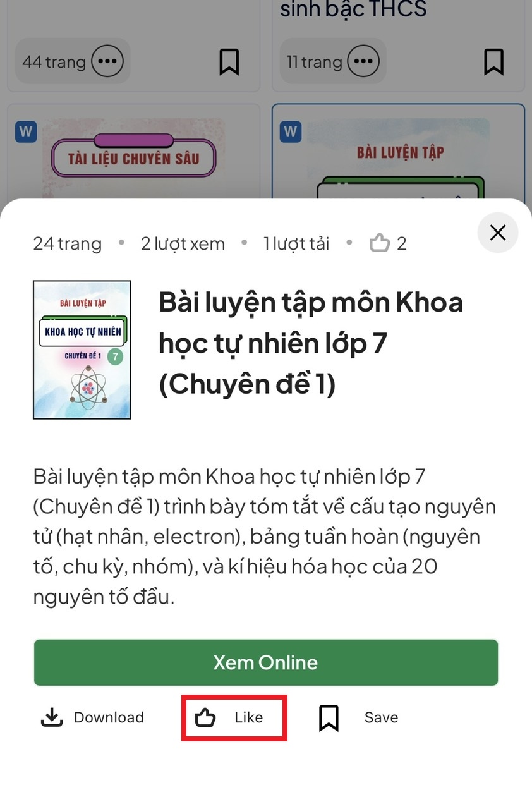Tap the Khoa học tự nhiên cover image
Viewport: 532px width, 809px height.
[82, 350]
